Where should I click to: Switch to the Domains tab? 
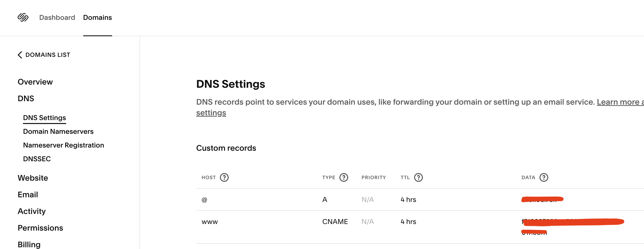click(x=97, y=17)
